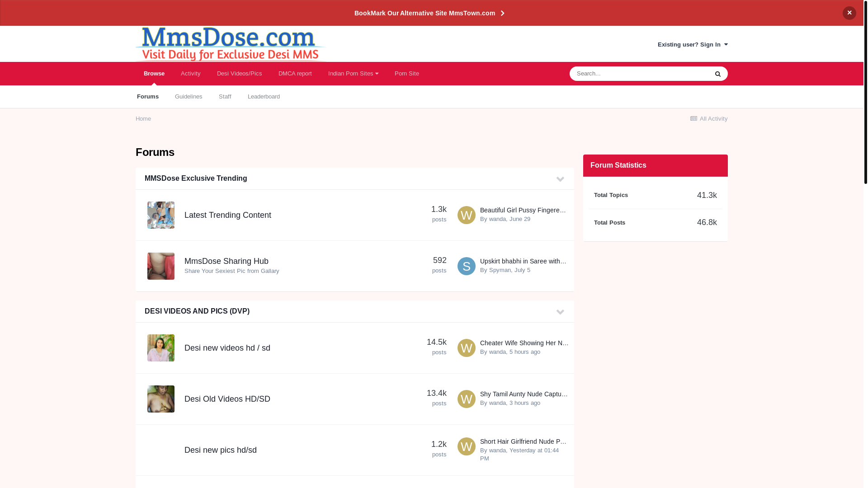This screenshot has width=868, height=488.
Task: Open the July 5 last-post date link
Action: (522, 270)
